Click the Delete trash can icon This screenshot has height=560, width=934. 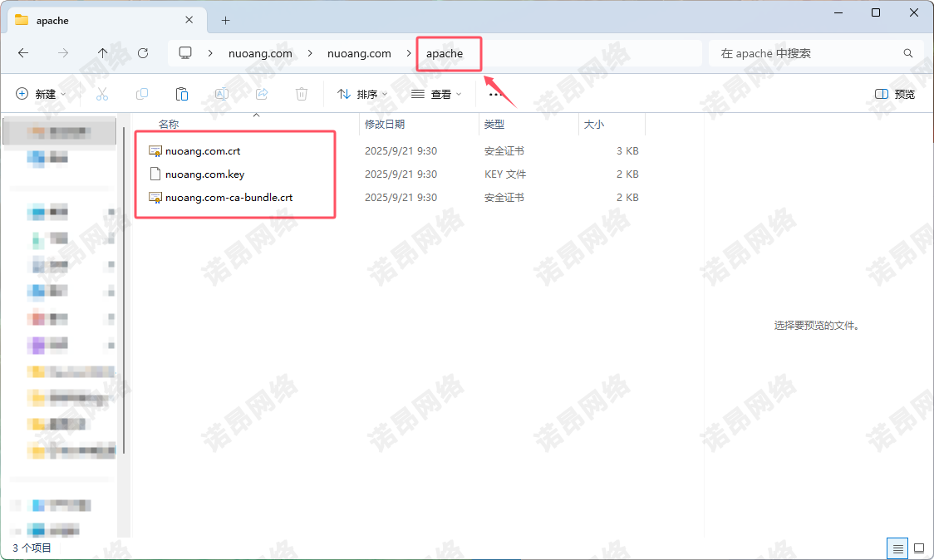(x=302, y=95)
